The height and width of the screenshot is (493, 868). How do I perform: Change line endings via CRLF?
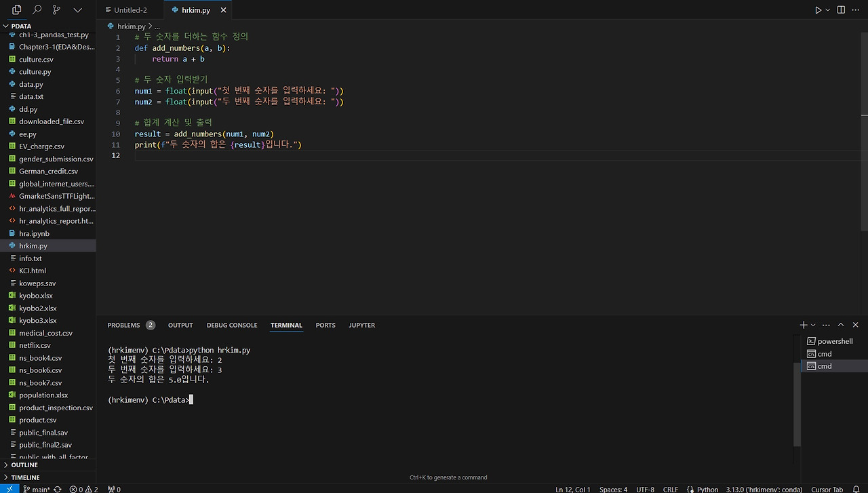click(x=671, y=489)
